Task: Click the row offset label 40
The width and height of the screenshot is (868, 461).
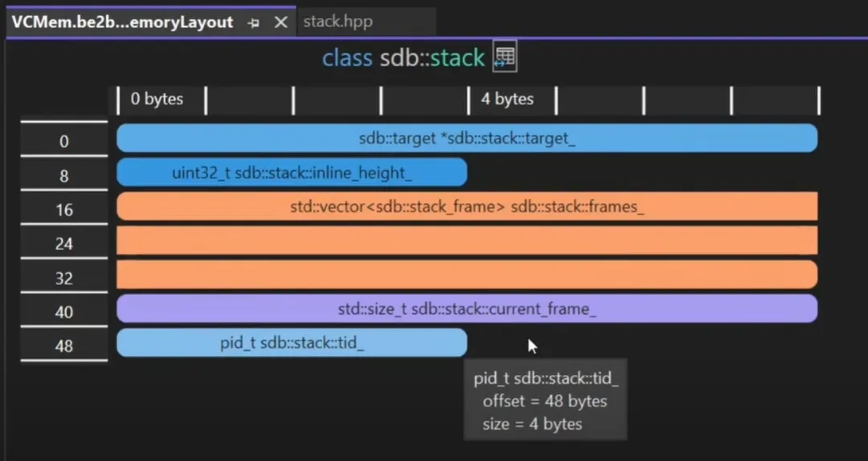Action: [64, 312]
